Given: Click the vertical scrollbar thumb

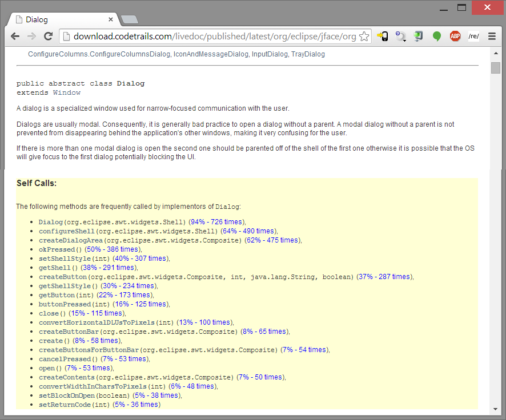Looking at the screenshot, I should coord(495,68).
